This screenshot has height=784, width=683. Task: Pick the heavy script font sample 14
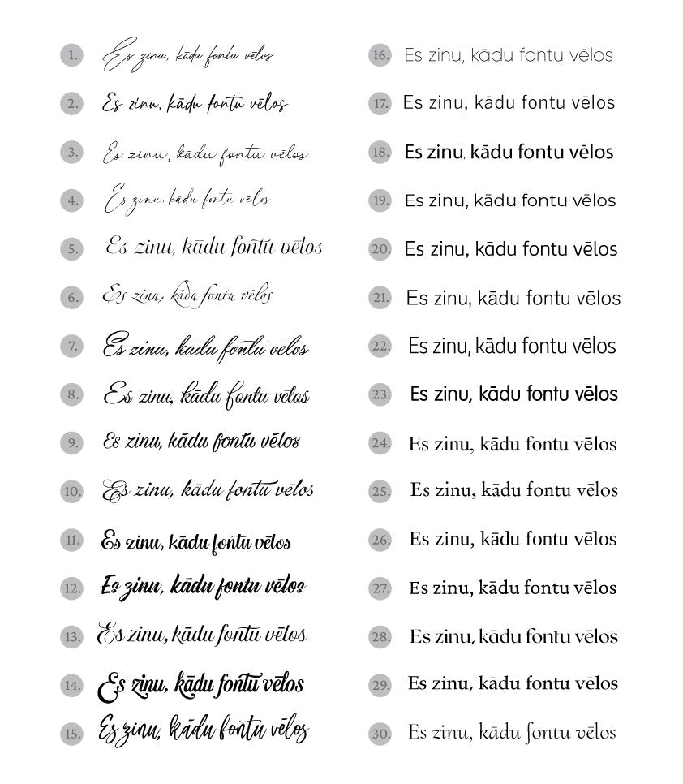(201, 683)
